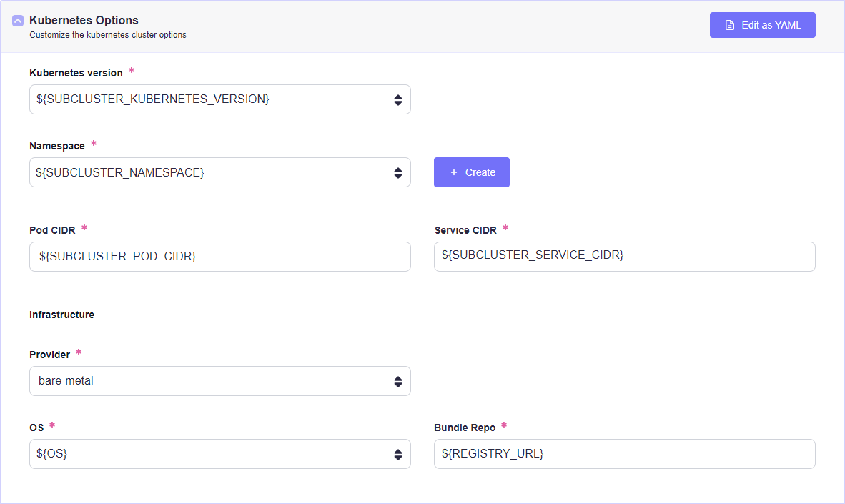Focus the Pod CIDR input field
Screen dimensions: 845x504
point(219,257)
